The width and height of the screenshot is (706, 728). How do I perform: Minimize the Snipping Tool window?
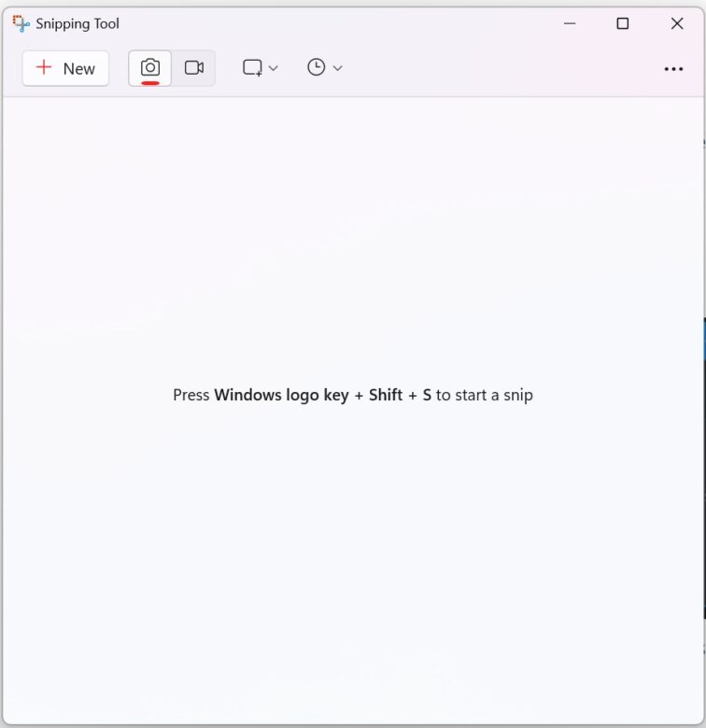(568, 23)
